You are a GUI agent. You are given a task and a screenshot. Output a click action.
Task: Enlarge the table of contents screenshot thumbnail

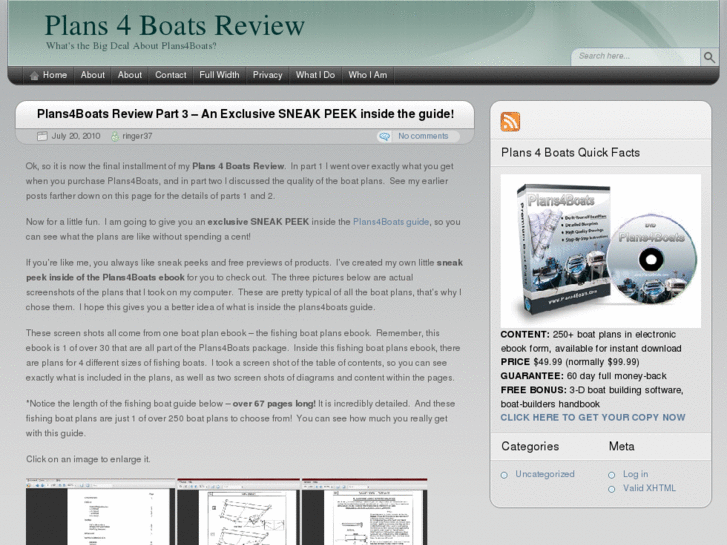100,512
